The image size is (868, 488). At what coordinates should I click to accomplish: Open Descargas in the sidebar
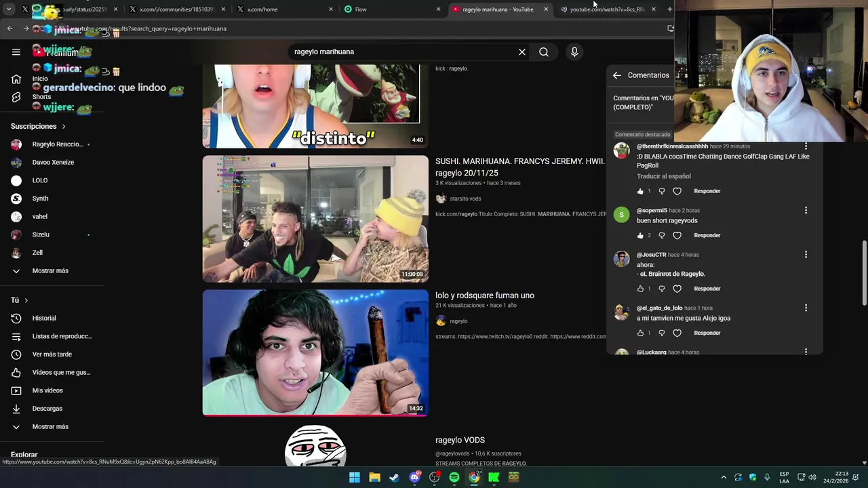[x=37, y=409]
